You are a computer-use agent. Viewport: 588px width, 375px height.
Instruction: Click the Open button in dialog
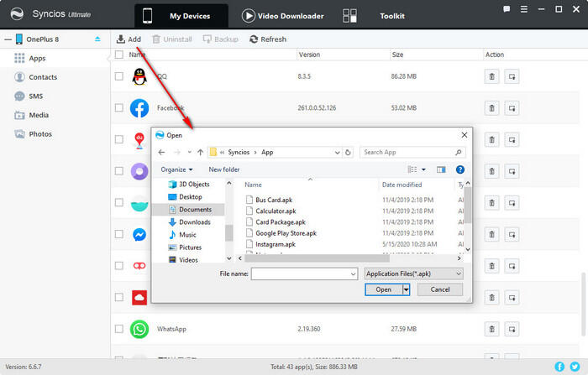[383, 289]
